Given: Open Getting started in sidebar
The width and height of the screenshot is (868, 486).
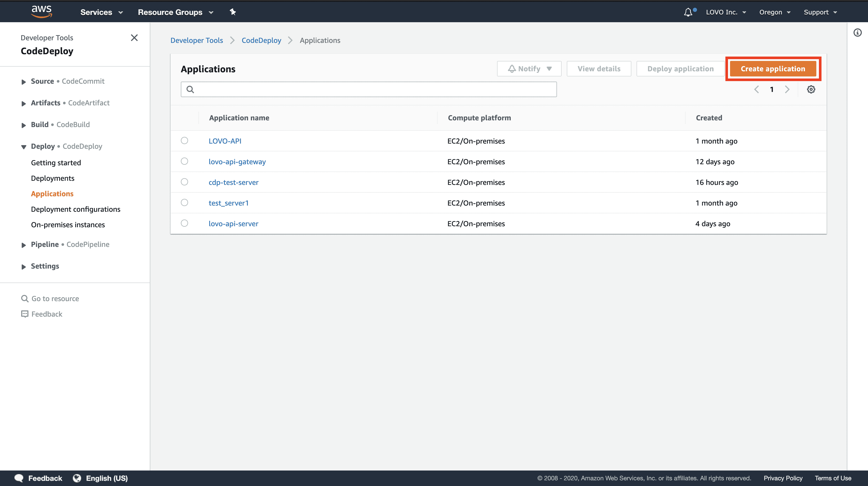Looking at the screenshot, I should (x=56, y=163).
